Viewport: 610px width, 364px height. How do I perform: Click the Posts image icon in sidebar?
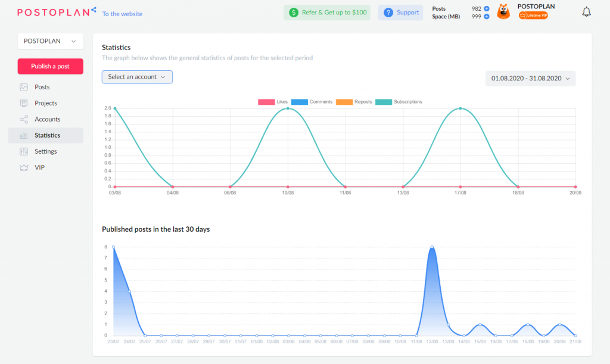tap(24, 87)
